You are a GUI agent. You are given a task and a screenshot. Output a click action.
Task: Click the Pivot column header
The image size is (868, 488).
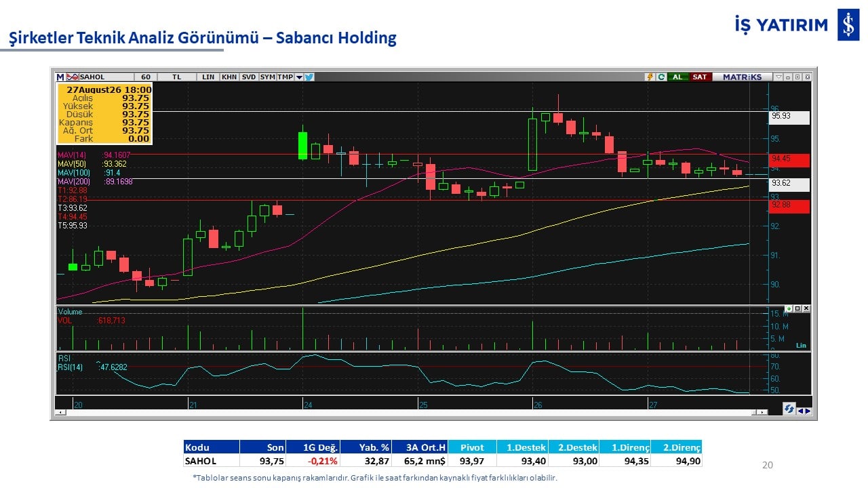click(472, 447)
